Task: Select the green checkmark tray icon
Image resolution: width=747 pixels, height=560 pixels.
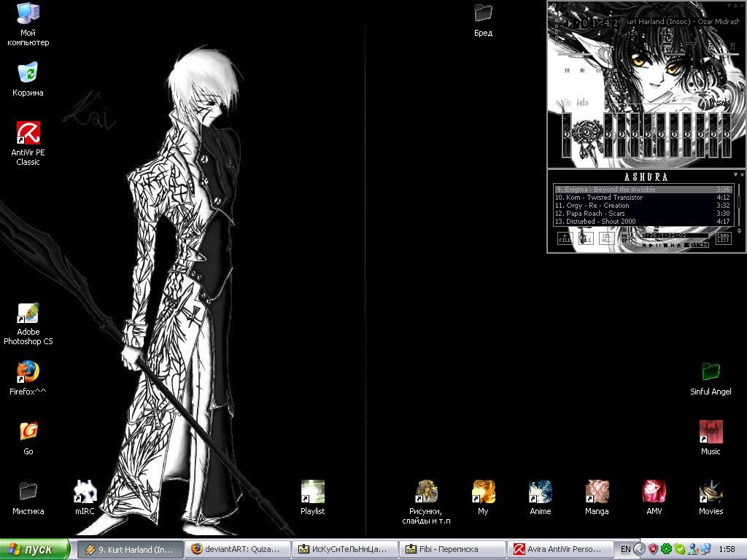Action: pos(679,549)
